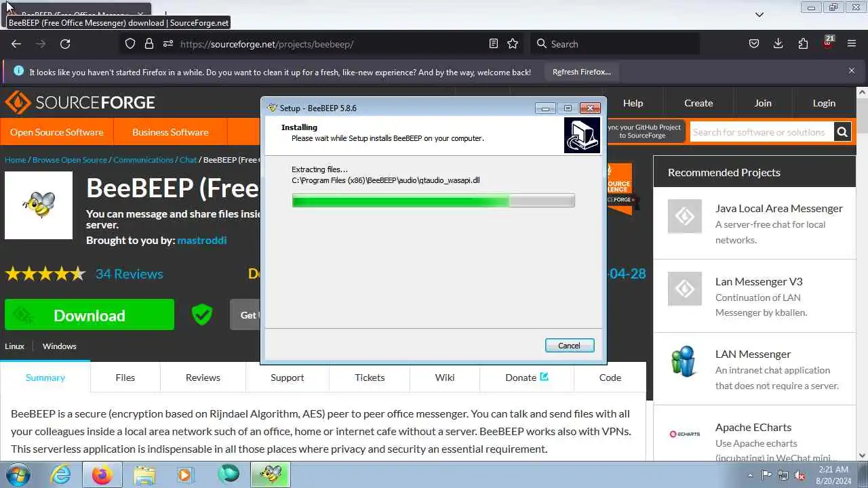Click the installer progress bar
Screen dimensions: 868x488
pyautogui.click(x=433, y=200)
